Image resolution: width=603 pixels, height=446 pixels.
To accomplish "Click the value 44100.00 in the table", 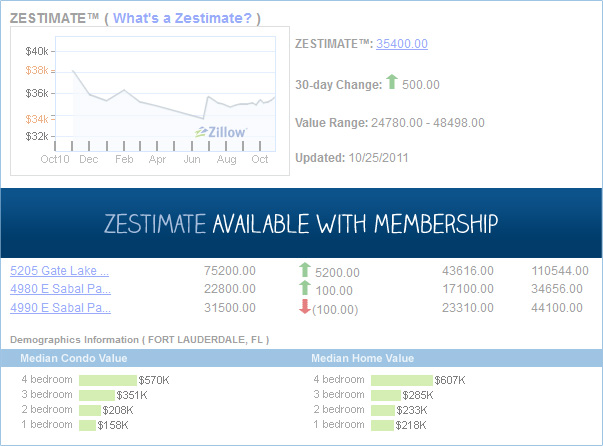I will tap(557, 308).
